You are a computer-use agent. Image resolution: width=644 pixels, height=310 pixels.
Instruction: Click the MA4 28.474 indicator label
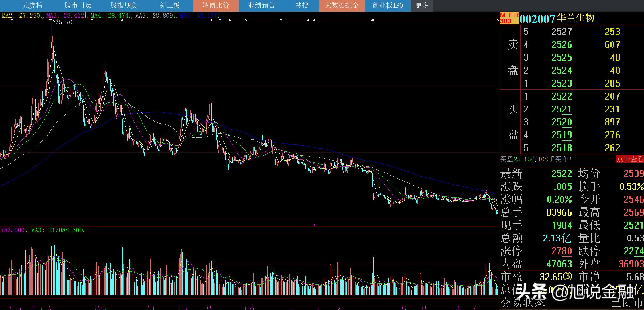click(x=110, y=16)
